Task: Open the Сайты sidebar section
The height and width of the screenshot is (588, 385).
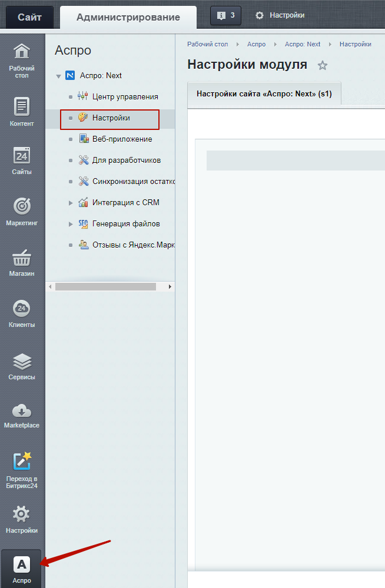Action: [x=22, y=161]
